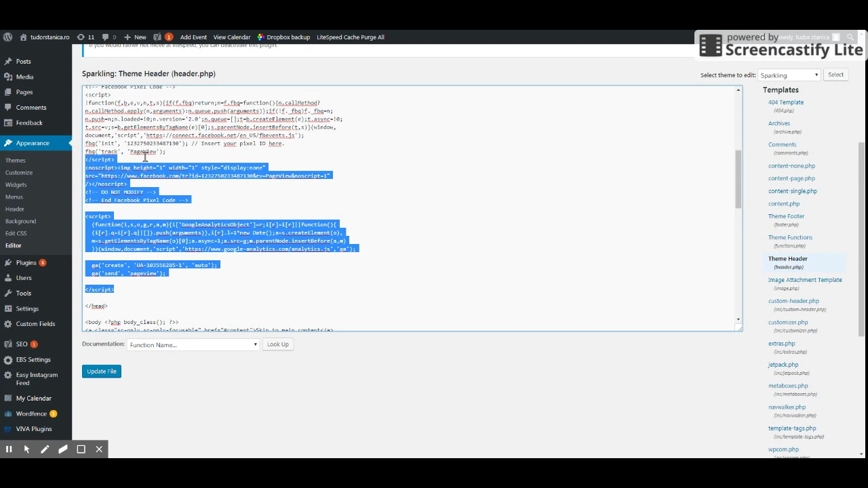Click Appearance paintbrush icon
This screenshot has height=488, width=868.
pos(8,143)
